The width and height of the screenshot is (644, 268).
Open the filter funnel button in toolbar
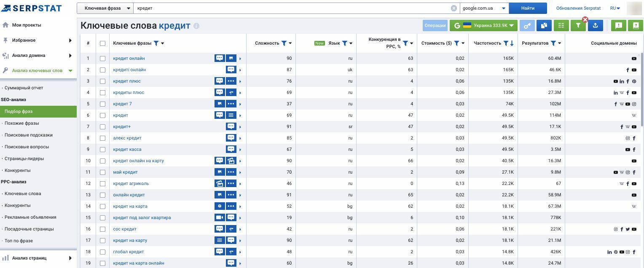[578, 25]
